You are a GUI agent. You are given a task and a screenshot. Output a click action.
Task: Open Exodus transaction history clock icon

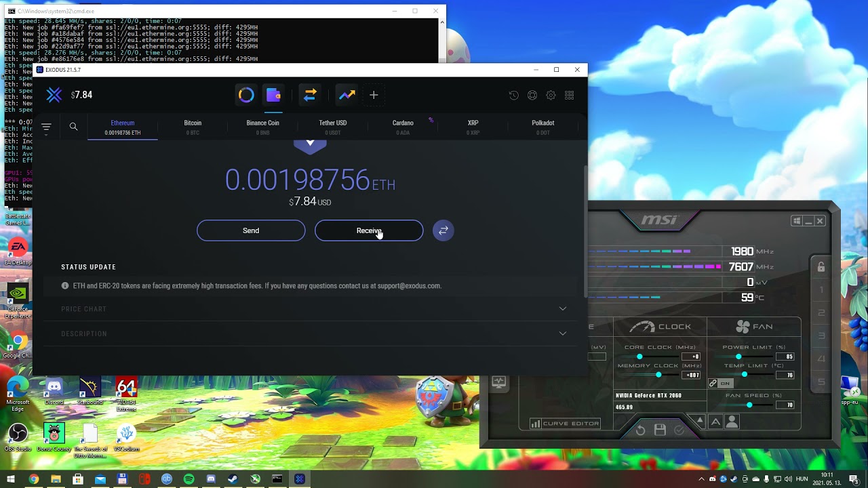pyautogui.click(x=514, y=96)
